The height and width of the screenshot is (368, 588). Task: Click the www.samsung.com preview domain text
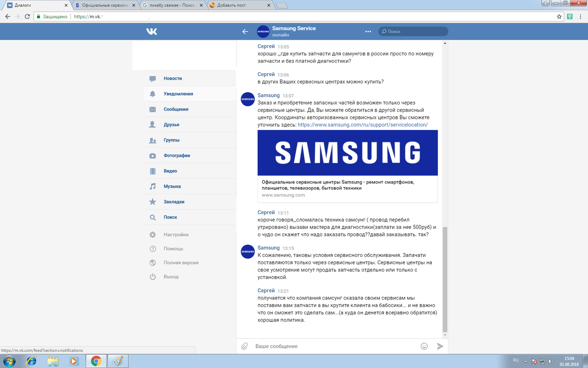point(283,195)
